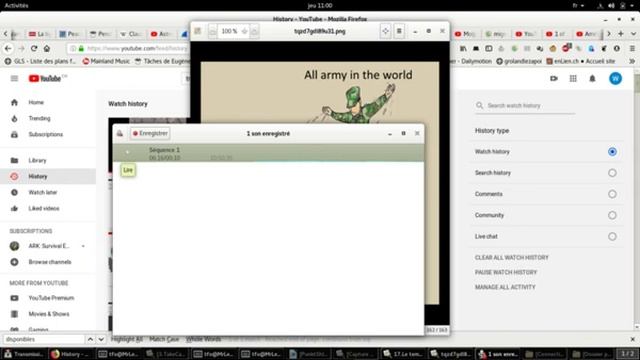Click PAUSE WATCH HISTORY
Screen dimensions: 640x360
click(506, 272)
